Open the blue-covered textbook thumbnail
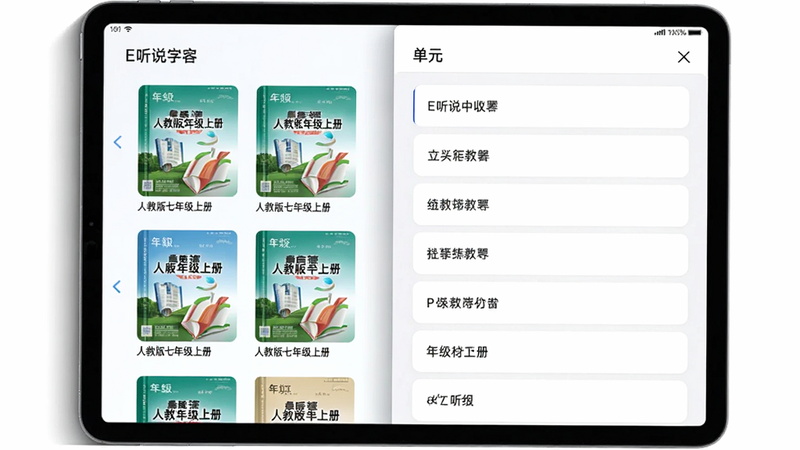This screenshot has height=450, width=800. coord(187,286)
